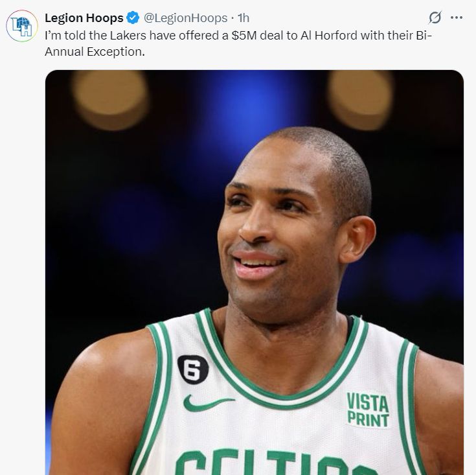Click the Annual Exception text line
This screenshot has width=476, height=475.
click(95, 52)
